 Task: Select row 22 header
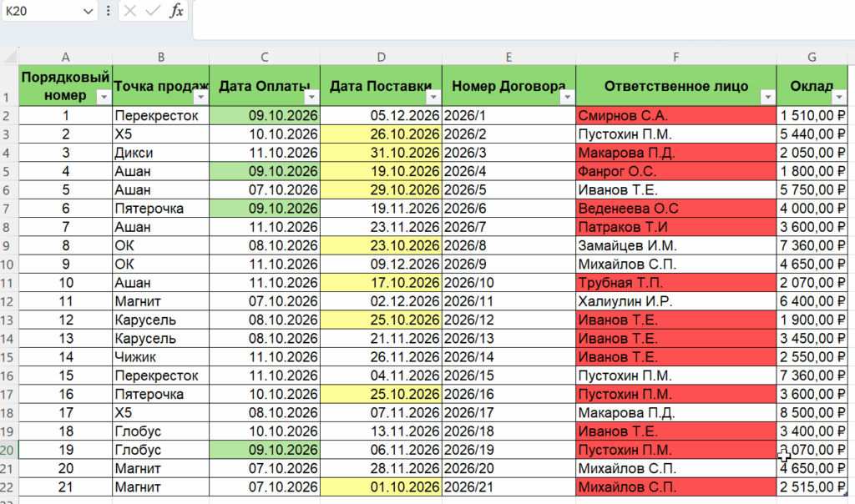click(x=8, y=487)
